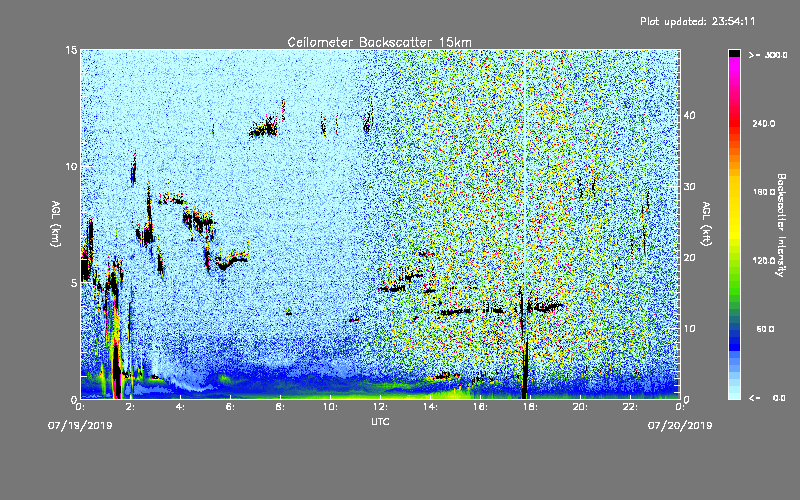Click the start date "07/19/2019"
This screenshot has width=800, height=500.
click(80, 426)
